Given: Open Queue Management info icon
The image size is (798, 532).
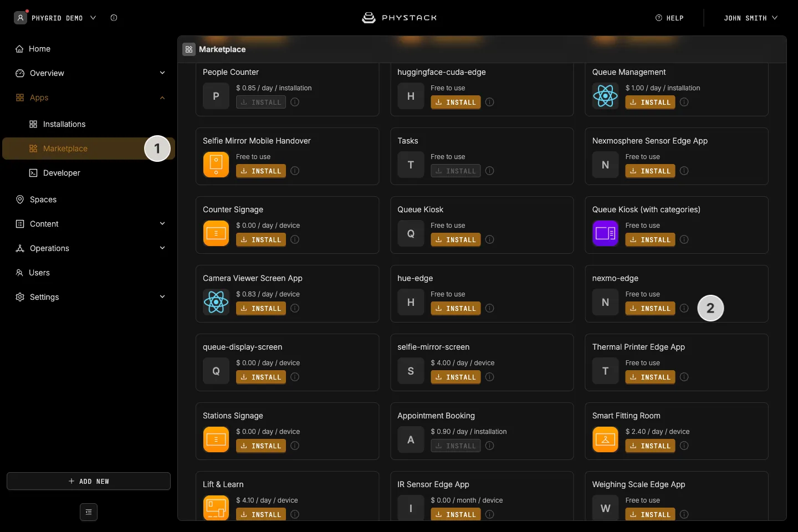Looking at the screenshot, I should point(684,102).
